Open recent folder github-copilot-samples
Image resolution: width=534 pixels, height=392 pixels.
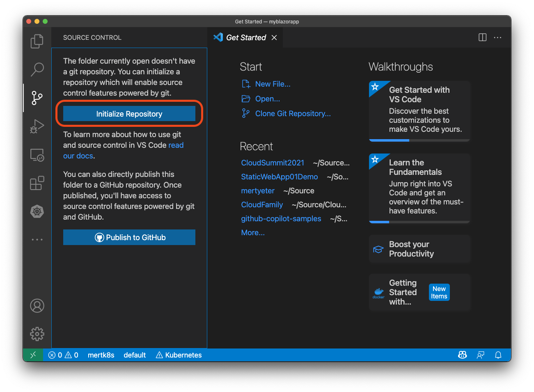coord(281,218)
